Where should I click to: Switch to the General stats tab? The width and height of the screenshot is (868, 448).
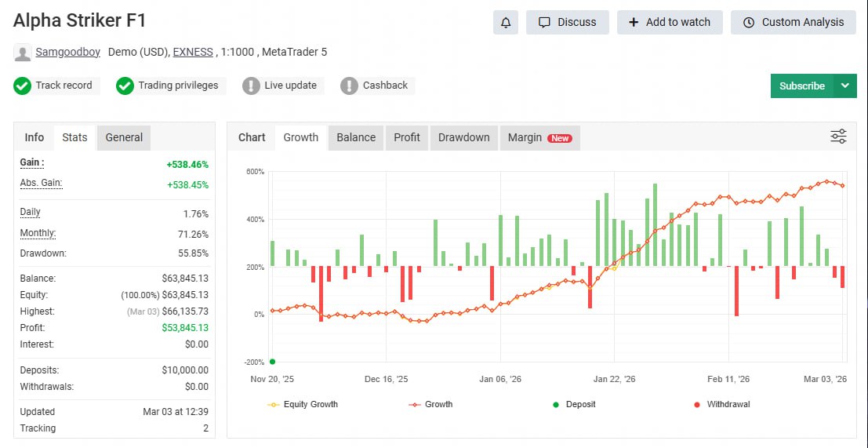coord(124,137)
